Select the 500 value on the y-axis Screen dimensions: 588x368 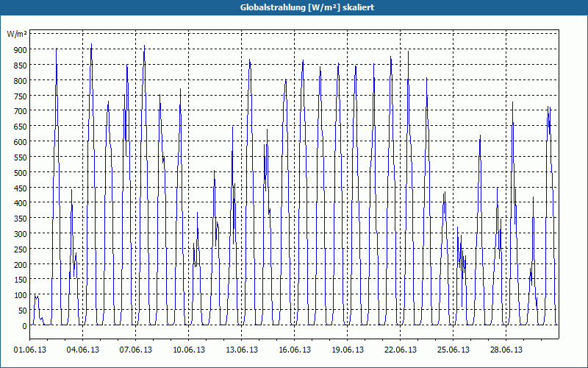(21, 173)
